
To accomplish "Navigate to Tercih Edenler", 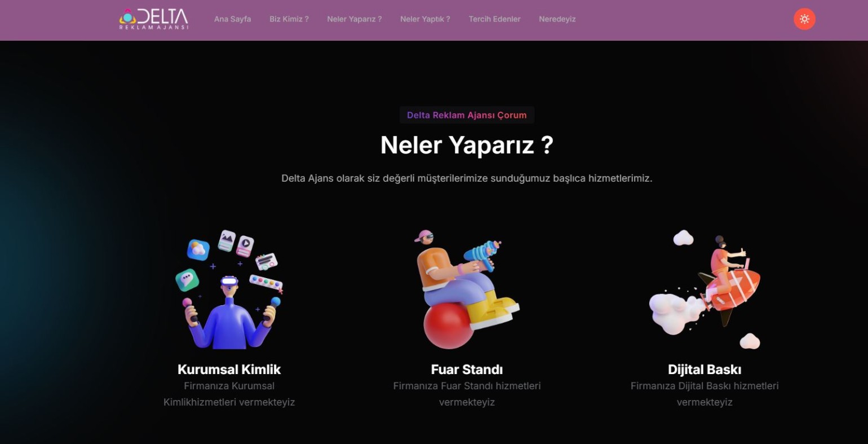I will 494,19.
